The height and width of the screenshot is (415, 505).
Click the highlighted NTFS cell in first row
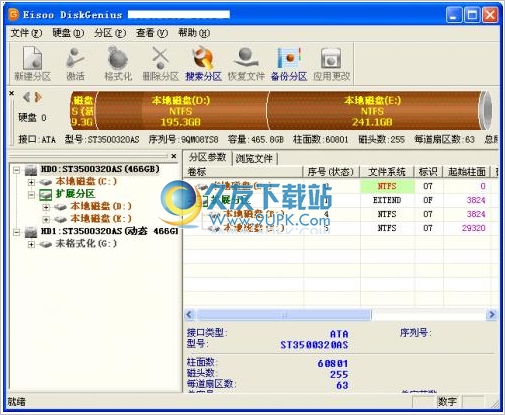pos(387,186)
